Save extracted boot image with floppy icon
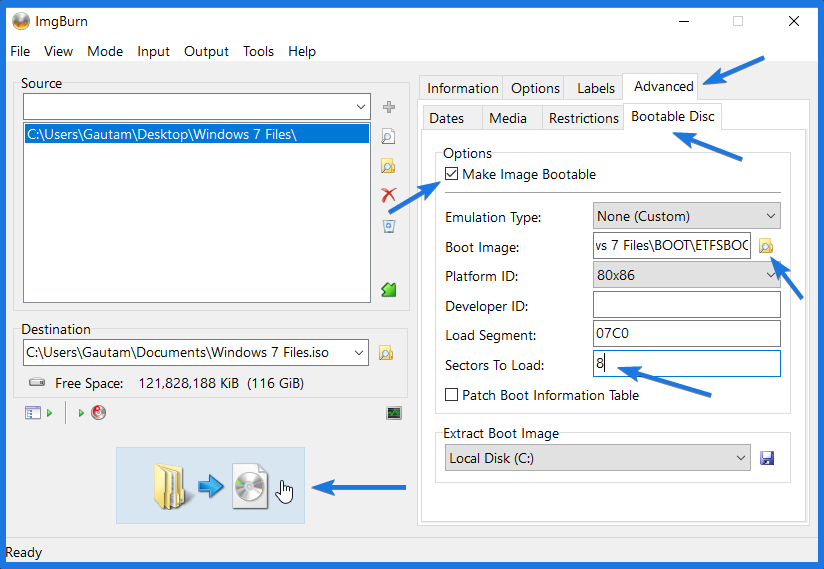The image size is (824, 569). coord(767,458)
